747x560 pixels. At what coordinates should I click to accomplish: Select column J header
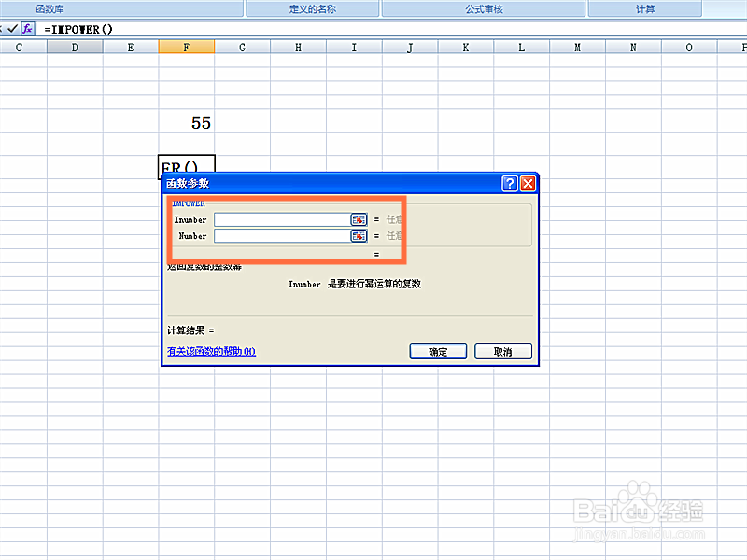410,48
